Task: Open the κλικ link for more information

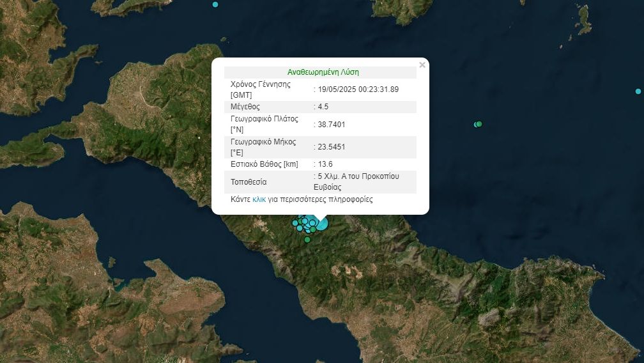Action: (x=259, y=199)
